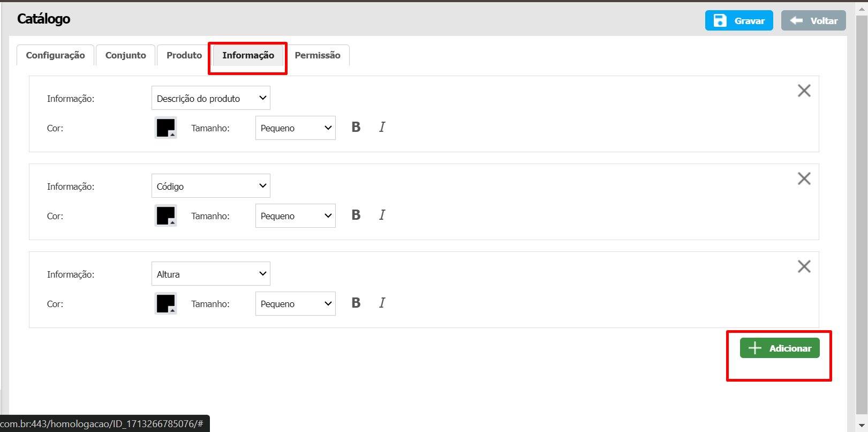Click the Catálogo page title
Image resolution: width=868 pixels, height=432 pixels.
click(44, 19)
